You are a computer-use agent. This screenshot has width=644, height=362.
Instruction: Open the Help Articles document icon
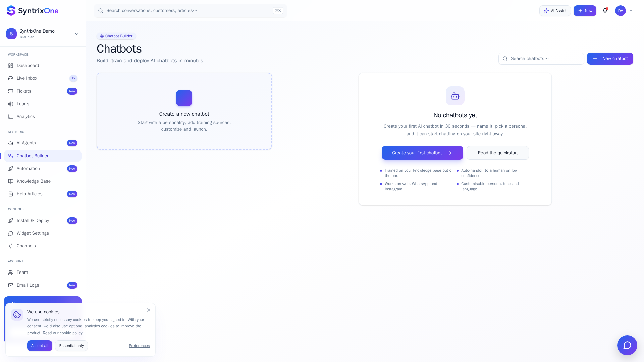click(x=11, y=194)
